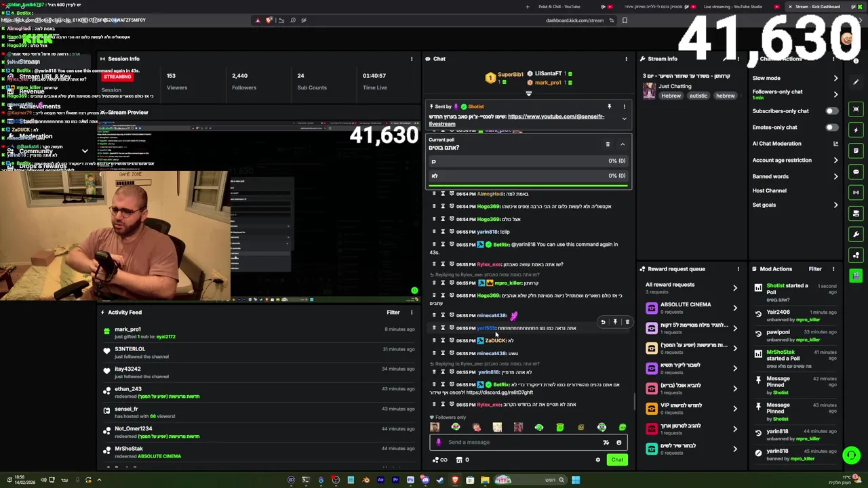
Task: Toggle Emotes-only chat switch
Action: [831, 127]
